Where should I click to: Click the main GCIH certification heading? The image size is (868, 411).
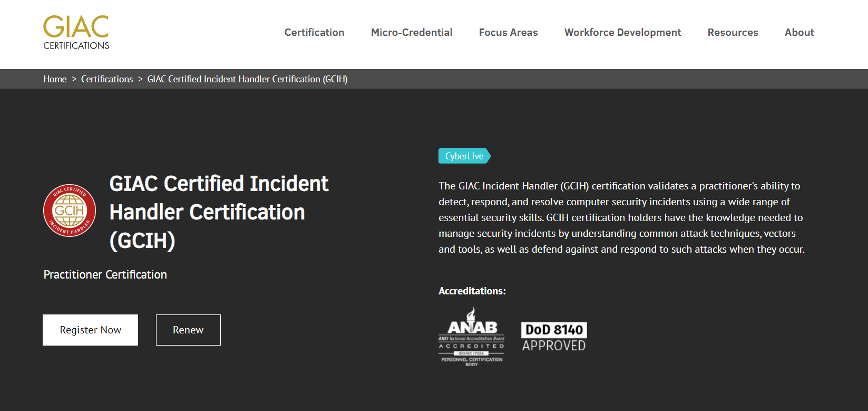(219, 212)
